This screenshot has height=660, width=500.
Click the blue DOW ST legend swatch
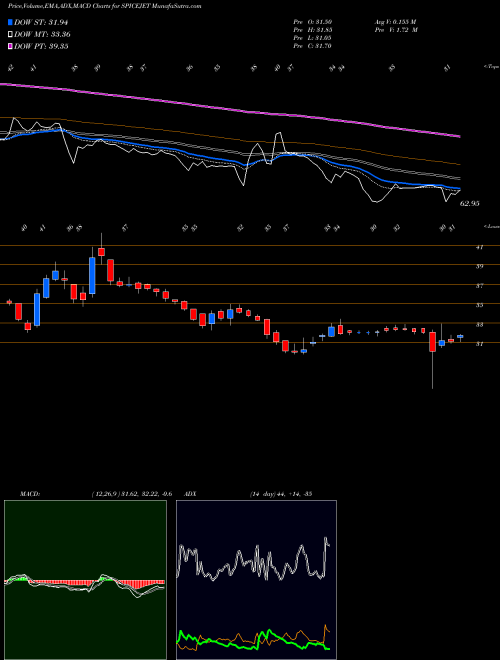point(10,22)
